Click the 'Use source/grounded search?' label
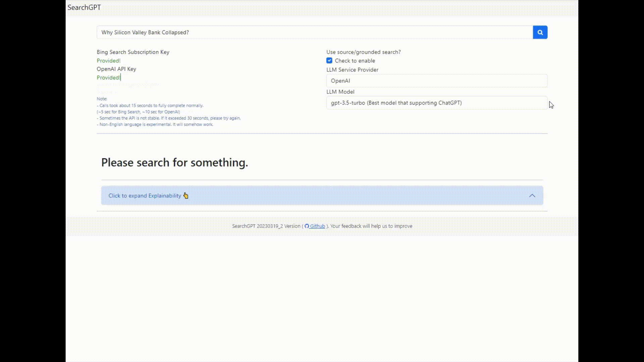This screenshot has width=644, height=362. (x=363, y=52)
